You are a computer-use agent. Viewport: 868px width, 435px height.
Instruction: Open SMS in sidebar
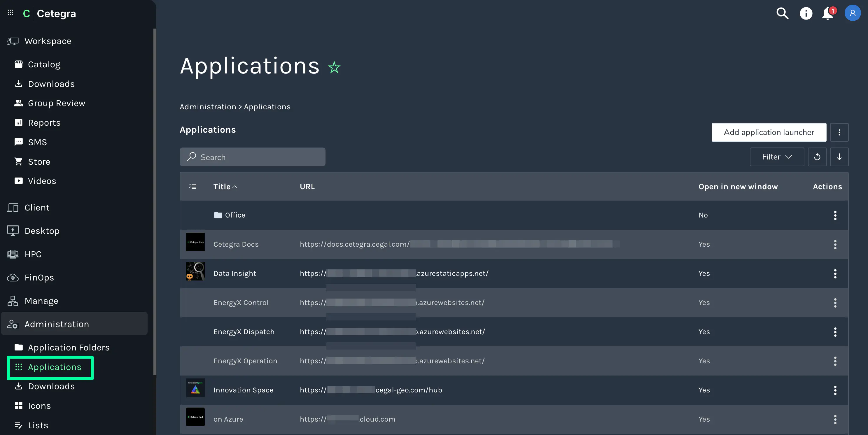(x=37, y=142)
